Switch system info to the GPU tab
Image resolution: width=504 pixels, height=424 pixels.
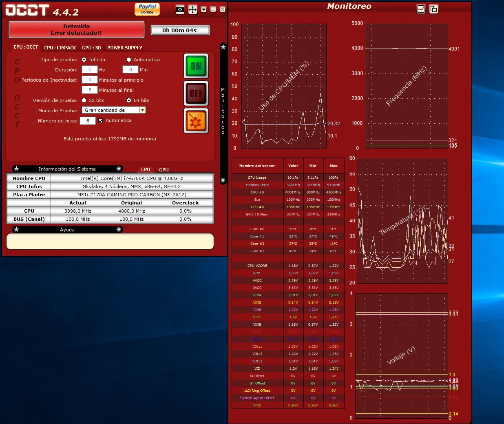pos(164,170)
